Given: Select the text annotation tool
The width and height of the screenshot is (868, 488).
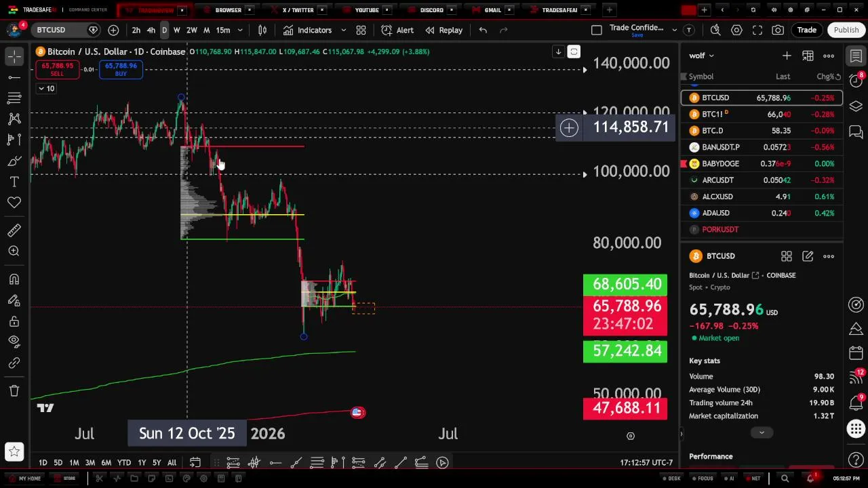Looking at the screenshot, I should (x=14, y=182).
